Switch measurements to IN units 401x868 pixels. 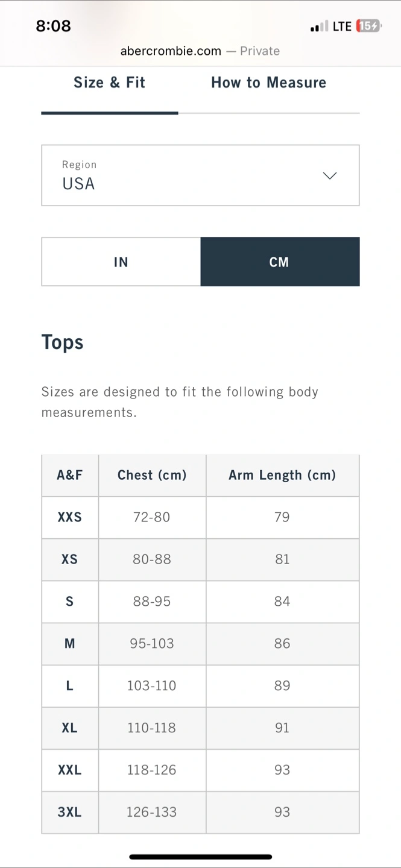coord(121,262)
